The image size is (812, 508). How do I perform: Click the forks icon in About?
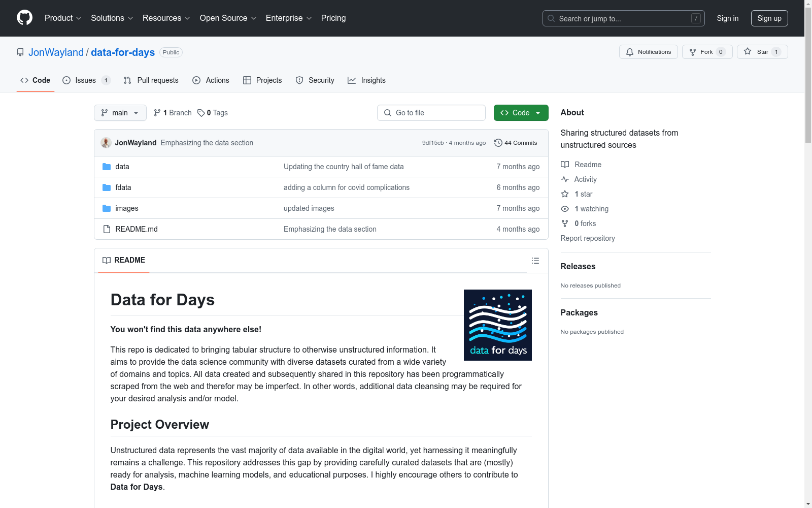(565, 224)
